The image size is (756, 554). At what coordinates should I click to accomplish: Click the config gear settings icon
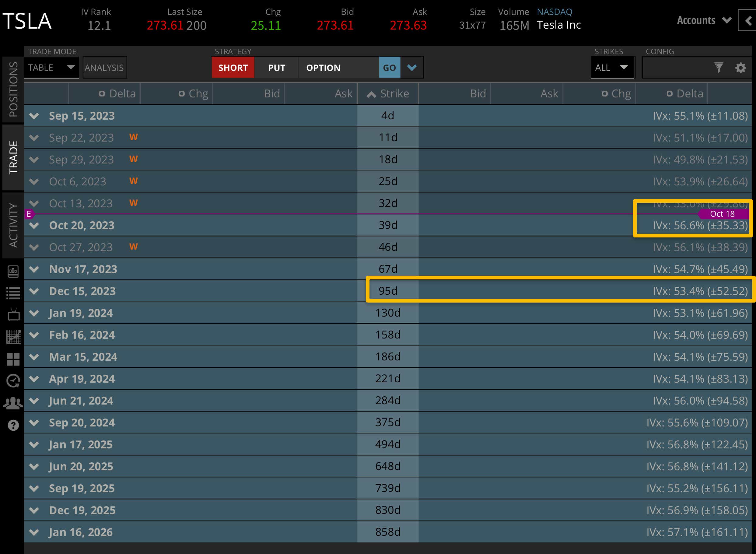pyautogui.click(x=740, y=68)
